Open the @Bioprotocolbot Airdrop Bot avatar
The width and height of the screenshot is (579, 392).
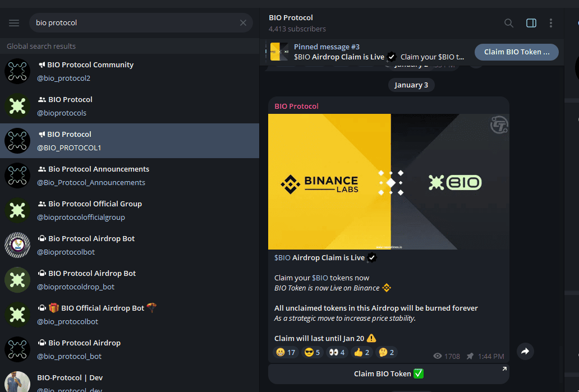17,245
